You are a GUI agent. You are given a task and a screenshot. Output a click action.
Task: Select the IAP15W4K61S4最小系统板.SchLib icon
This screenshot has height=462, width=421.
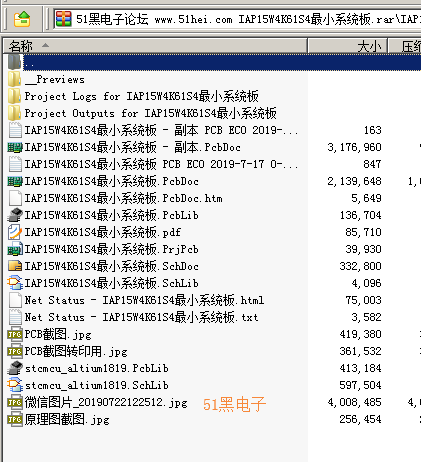[15, 283]
